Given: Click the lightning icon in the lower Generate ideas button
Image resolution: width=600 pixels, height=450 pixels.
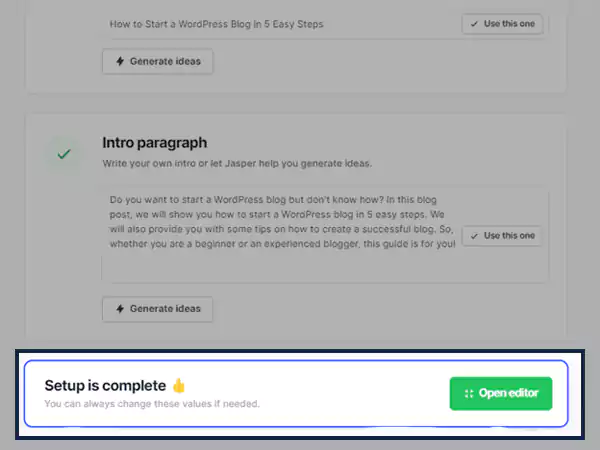Looking at the screenshot, I should (120, 308).
